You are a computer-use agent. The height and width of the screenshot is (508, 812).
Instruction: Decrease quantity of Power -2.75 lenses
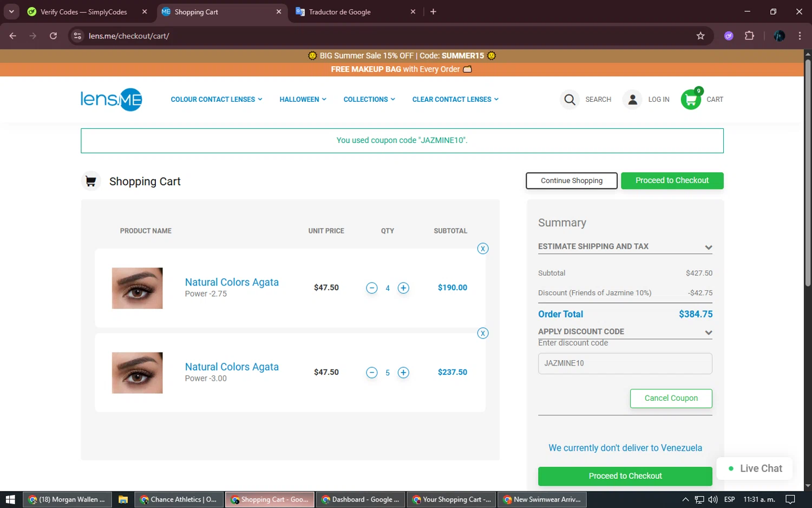pyautogui.click(x=371, y=288)
